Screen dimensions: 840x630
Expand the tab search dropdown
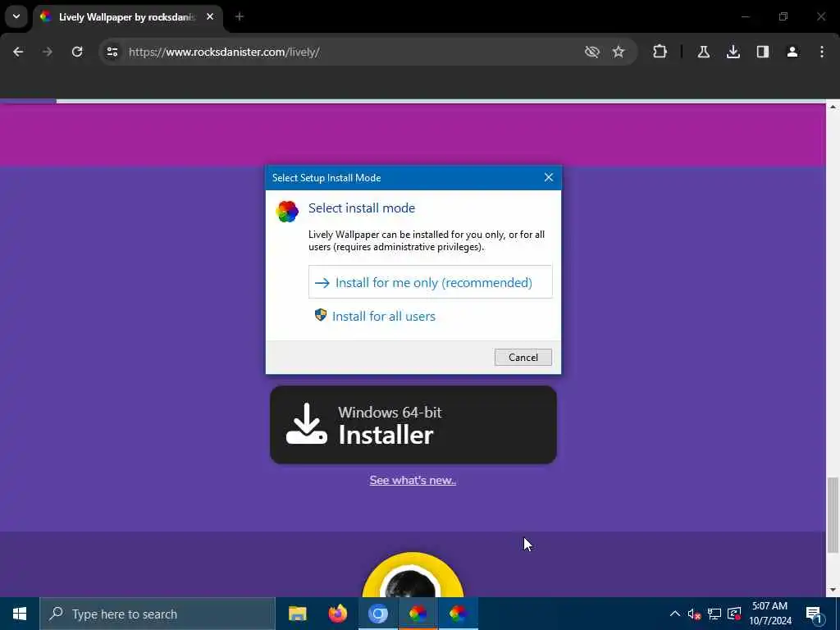[x=16, y=16]
